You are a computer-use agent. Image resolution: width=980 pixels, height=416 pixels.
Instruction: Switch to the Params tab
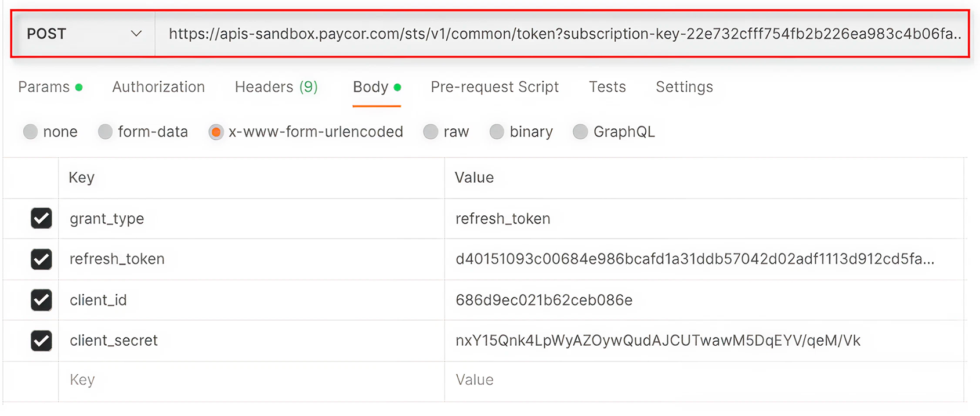(44, 87)
